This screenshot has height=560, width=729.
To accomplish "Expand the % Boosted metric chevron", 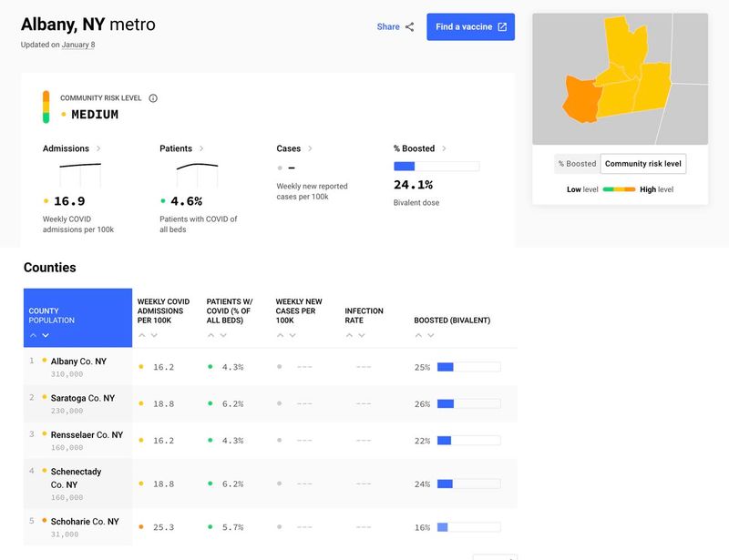I will pyautogui.click(x=444, y=148).
